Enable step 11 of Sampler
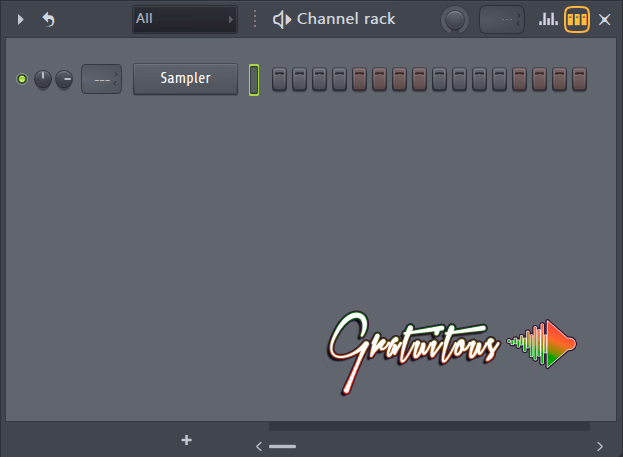The height and width of the screenshot is (457, 623). pos(480,79)
